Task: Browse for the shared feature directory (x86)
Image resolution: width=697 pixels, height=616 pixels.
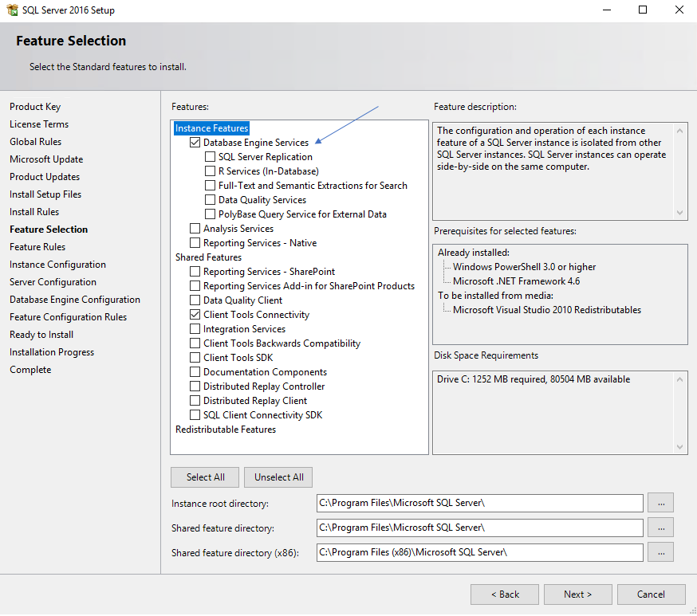Action: (660, 552)
